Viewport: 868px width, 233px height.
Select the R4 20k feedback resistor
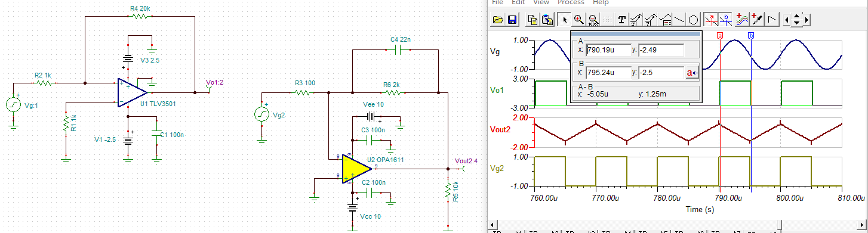pos(140,17)
